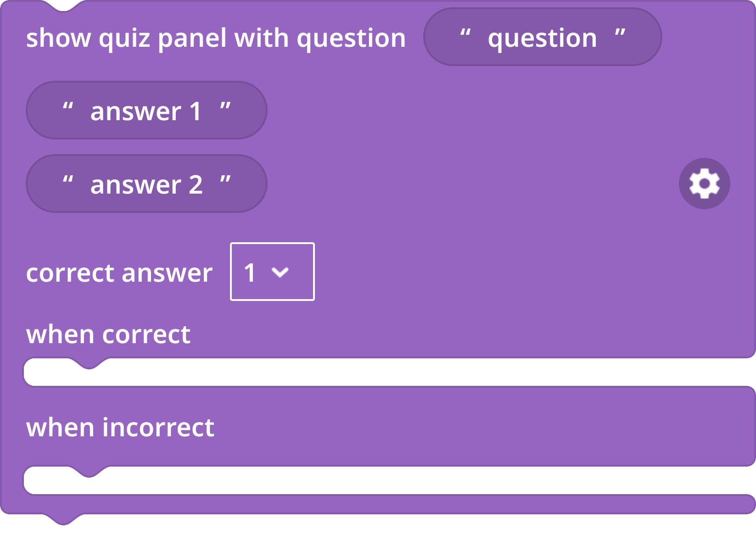Open the correct answer dropdown box
756x540 pixels.
[x=272, y=272]
